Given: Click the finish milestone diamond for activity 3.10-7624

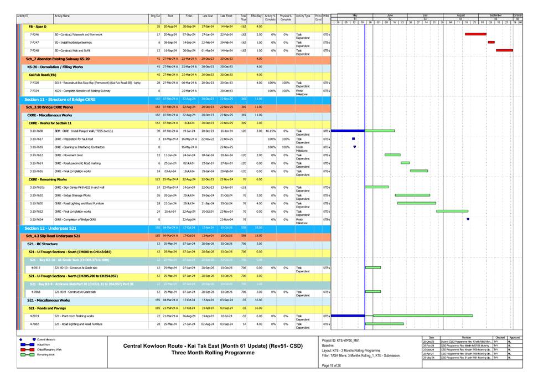Looking at the screenshot, I should click(x=468, y=218).
